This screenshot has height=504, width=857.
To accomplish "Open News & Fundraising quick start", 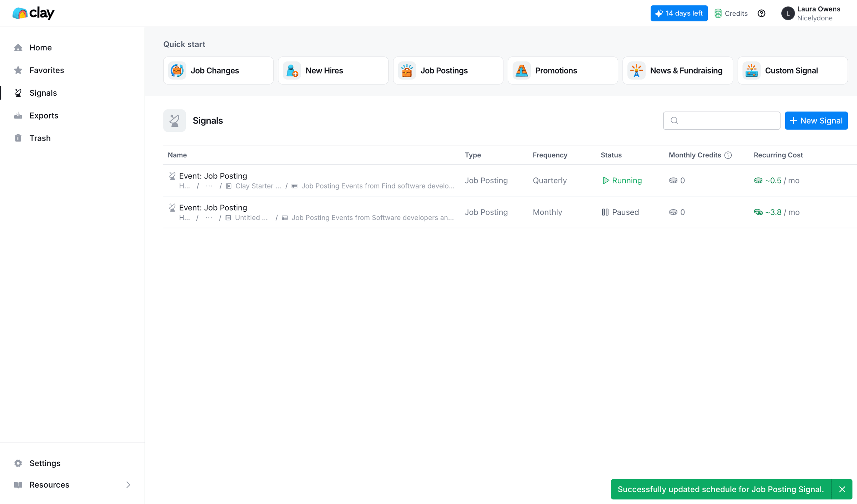I will [x=677, y=70].
